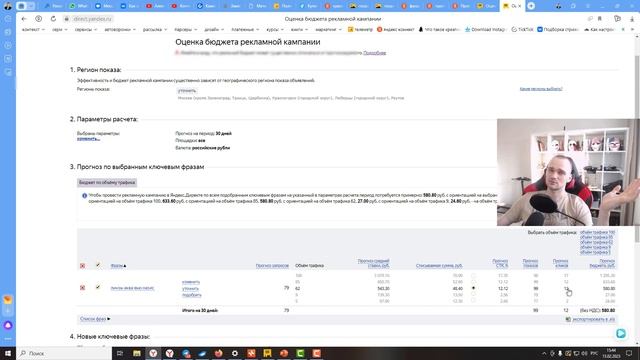The image size is (640, 360).
Task: Open the 'платежные' bookmarks folder
Action: point(245,29)
